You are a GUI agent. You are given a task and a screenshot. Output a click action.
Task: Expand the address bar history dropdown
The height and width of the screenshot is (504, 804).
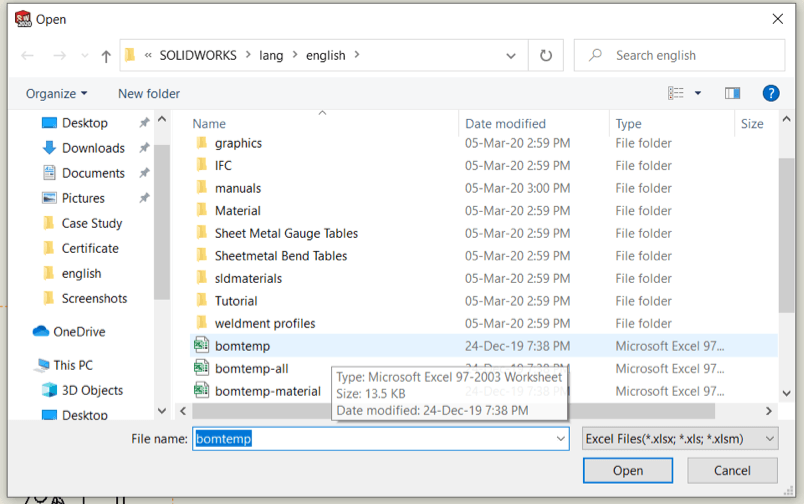click(x=511, y=55)
